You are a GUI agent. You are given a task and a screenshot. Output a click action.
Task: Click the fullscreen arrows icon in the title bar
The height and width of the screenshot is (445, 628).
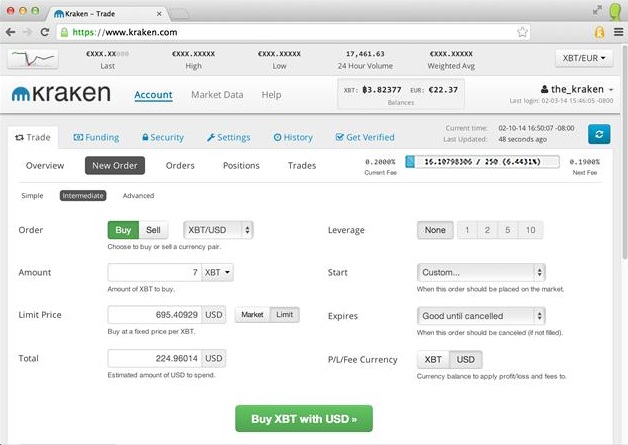click(597, 10)
